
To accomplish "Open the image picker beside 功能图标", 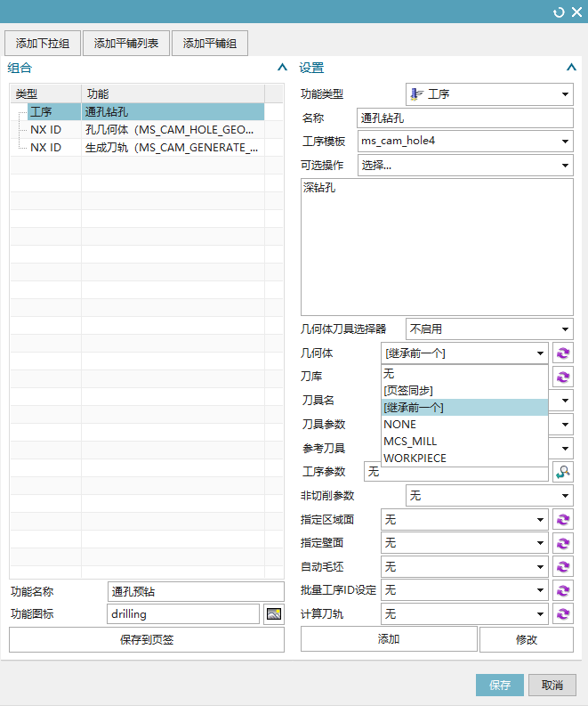I will [x=274, y=613].
